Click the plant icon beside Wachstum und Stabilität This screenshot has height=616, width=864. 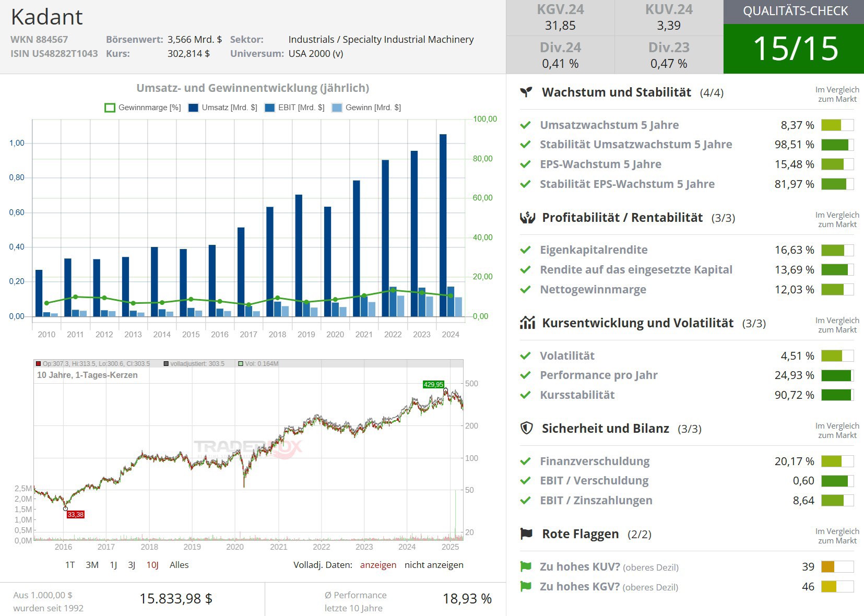(x=526, y=92)
